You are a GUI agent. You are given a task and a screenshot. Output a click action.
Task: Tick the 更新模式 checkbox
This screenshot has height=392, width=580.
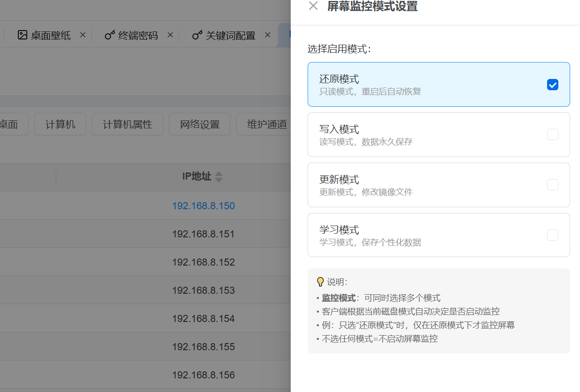553,185
